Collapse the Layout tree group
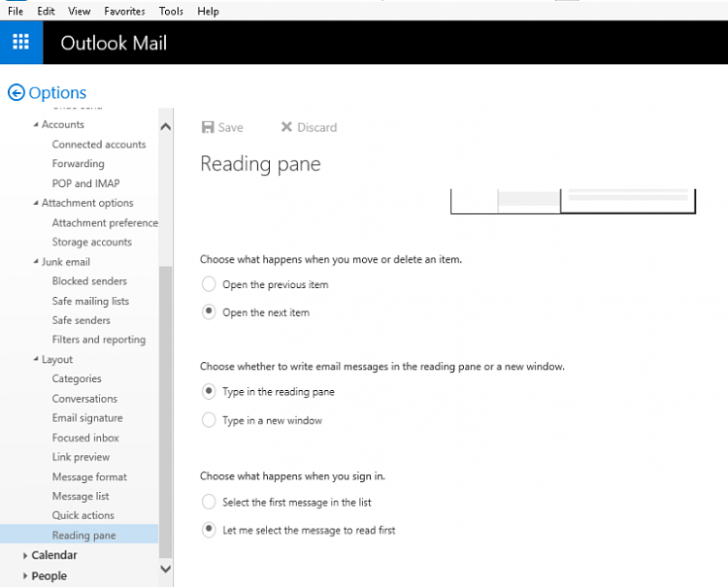This screenshot has height=587, width=728. click(x=35, y=360)
